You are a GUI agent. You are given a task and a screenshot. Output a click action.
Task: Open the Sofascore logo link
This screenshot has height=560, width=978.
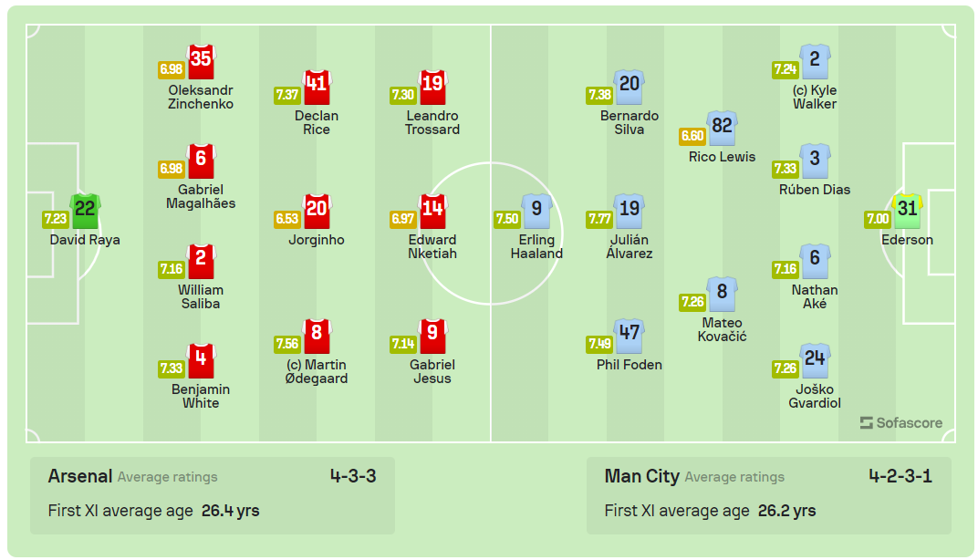901,423
